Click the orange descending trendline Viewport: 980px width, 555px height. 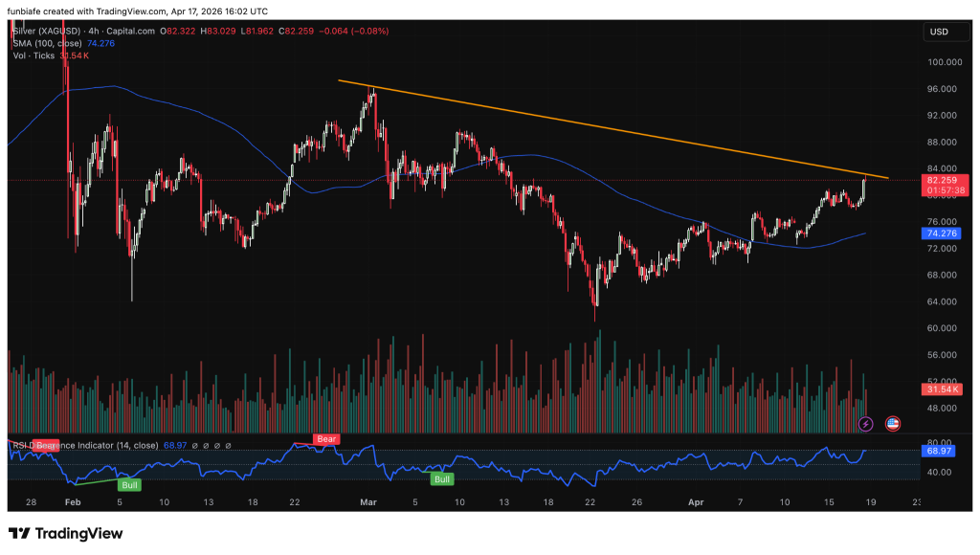pos(612,130)
